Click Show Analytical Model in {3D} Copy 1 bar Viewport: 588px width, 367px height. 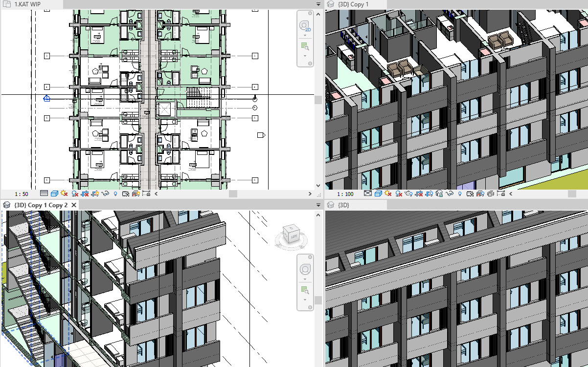coord(480,194)
